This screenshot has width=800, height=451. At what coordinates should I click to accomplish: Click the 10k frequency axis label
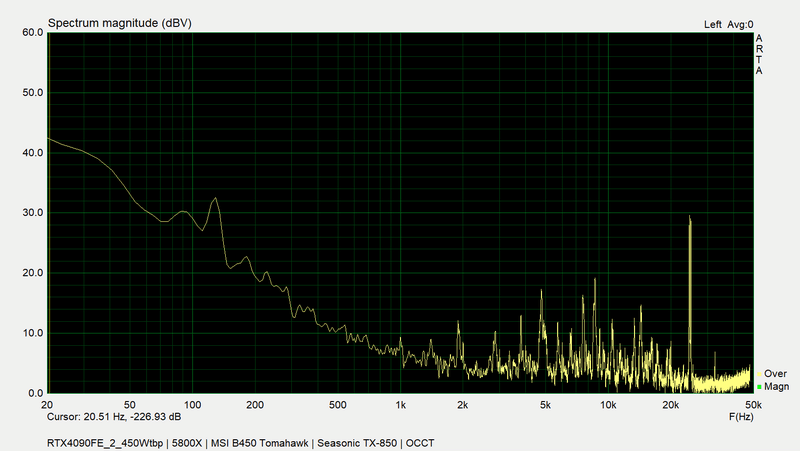608,405
